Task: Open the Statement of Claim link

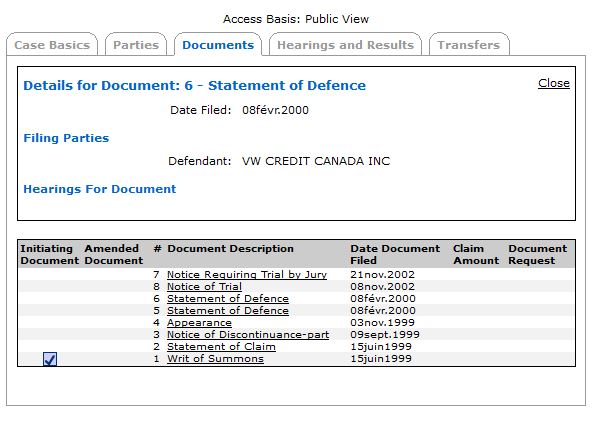Action: click(x=221, y=347)
